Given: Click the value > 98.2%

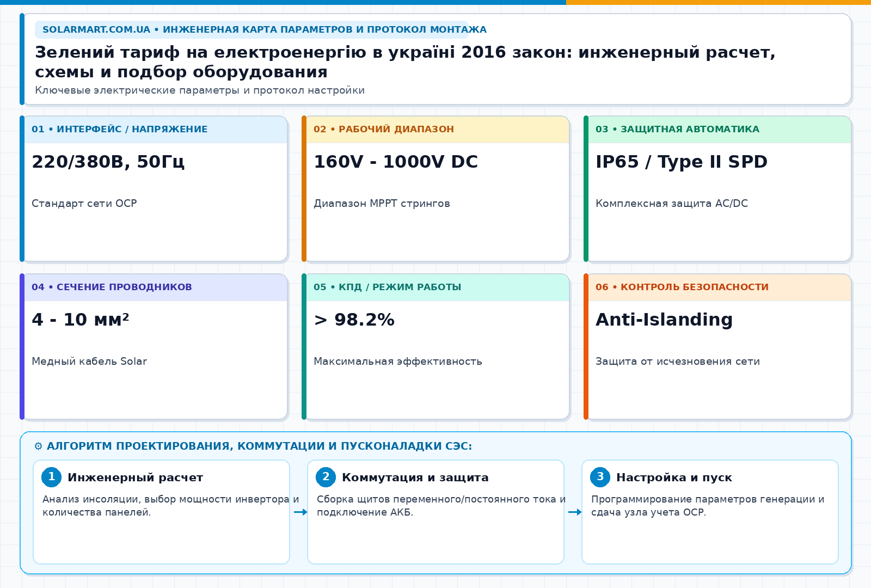Looking at the screenshot, I should (354, 320).
